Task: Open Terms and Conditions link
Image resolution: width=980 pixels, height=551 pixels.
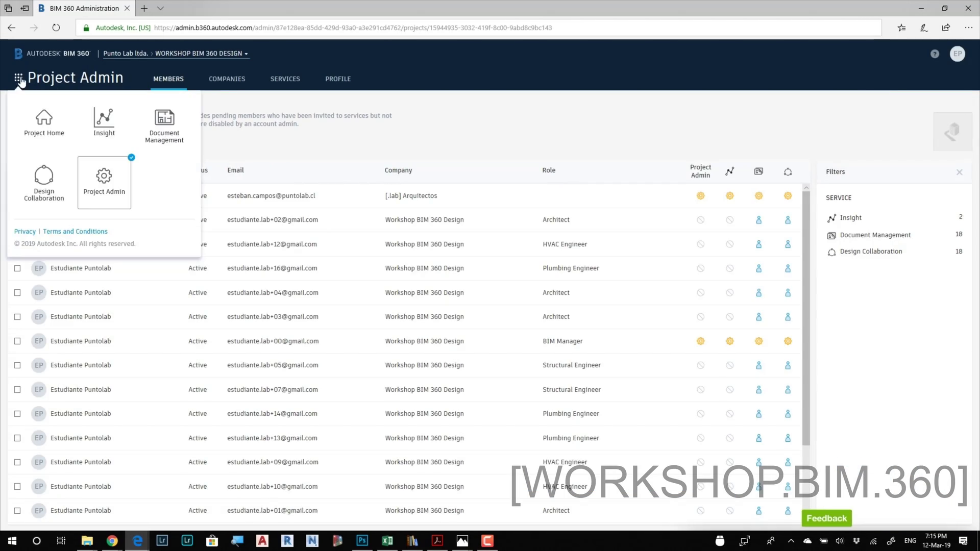Action: tap(75, 232)
